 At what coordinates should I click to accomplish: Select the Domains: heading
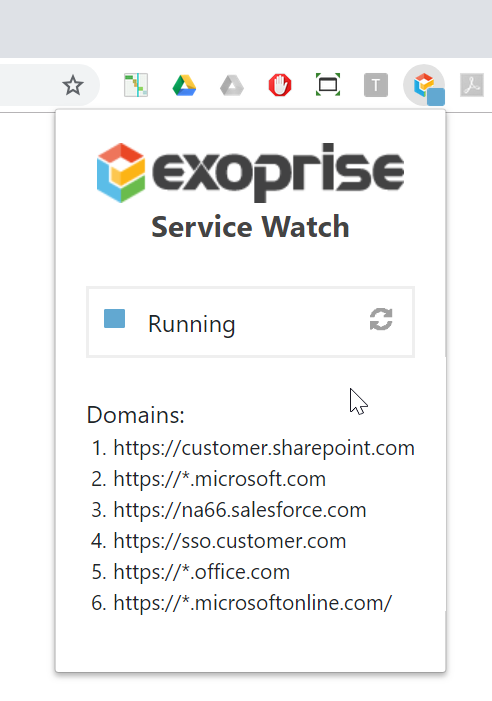(136, 415)
